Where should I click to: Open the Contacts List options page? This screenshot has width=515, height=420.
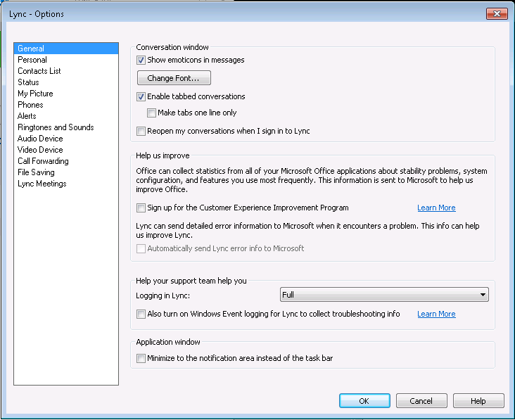[x=66, y=71]
